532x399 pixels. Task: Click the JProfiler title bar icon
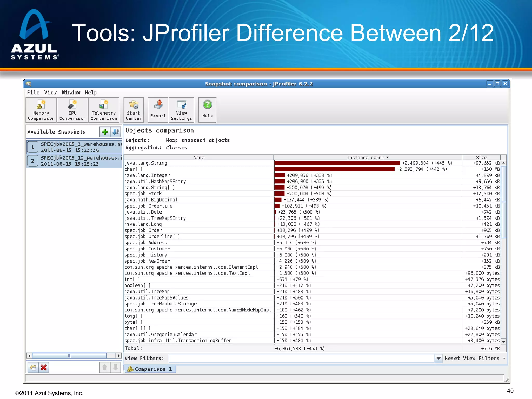29,84
